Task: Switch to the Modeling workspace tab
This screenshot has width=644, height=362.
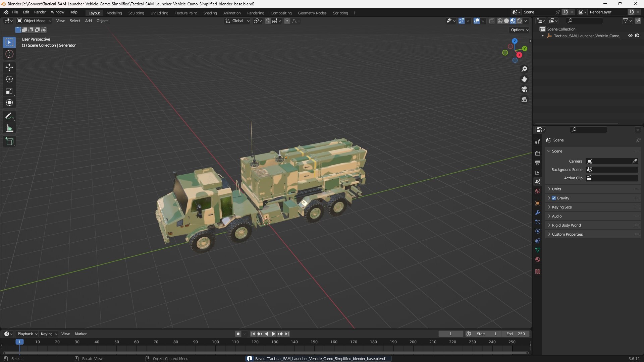Action: (114, 13)
